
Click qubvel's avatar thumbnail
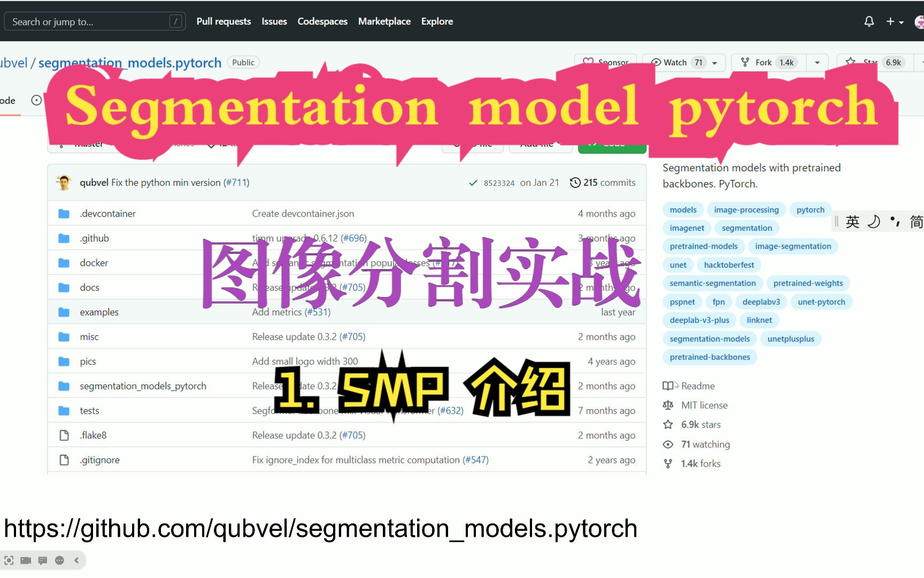64,182
